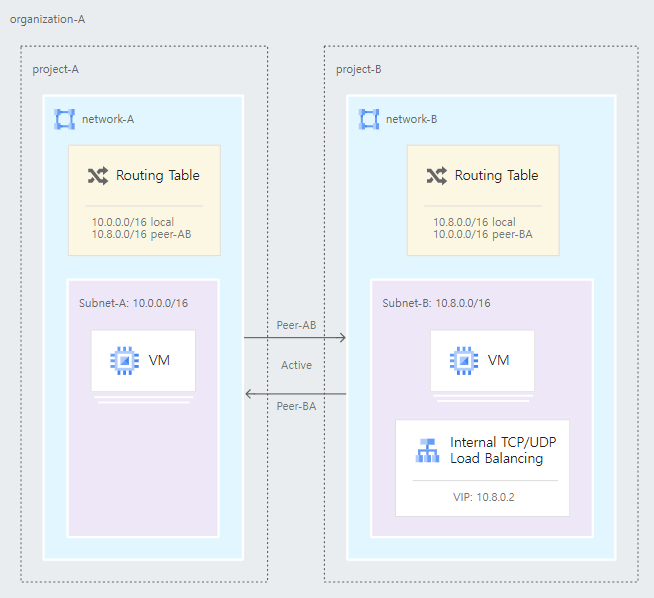Click the VM text in Subnet-B
The image size is (654, 598).
498,360
